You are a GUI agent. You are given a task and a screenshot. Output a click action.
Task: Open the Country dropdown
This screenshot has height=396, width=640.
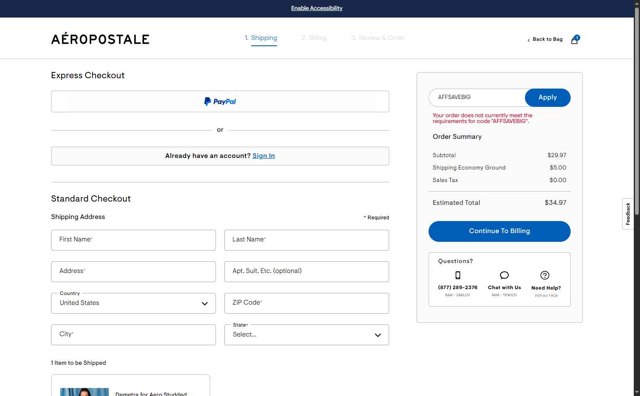tap(133, 303)
